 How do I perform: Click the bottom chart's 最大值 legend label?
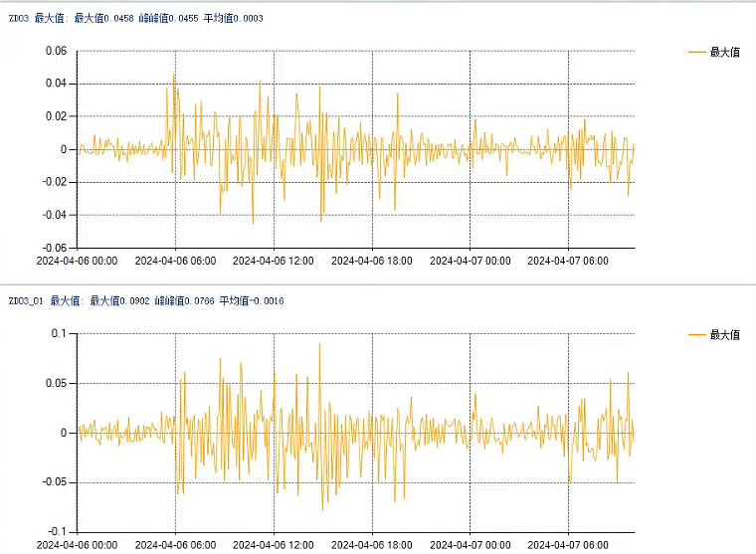click(724, 335)
